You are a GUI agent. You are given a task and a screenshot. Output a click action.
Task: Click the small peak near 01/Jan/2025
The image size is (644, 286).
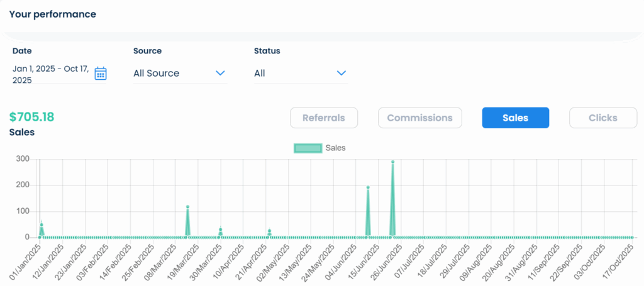(42, 224)
